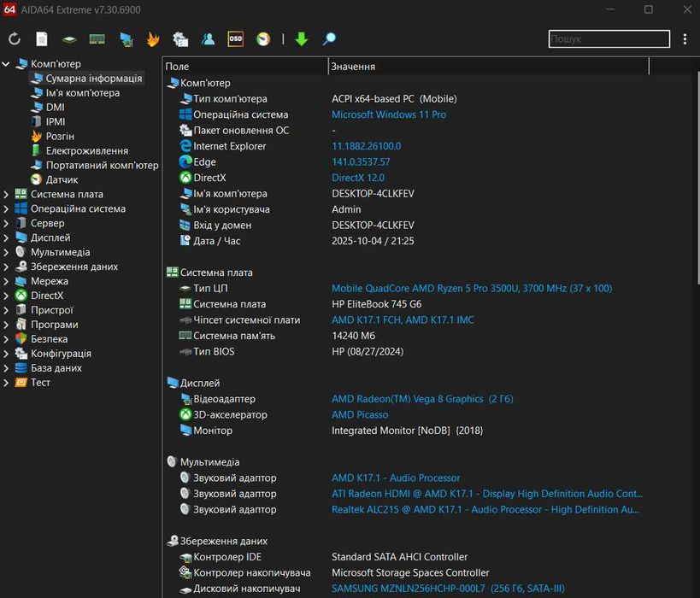
Task: Click the Пошук search input field
Action: [609, 38]
